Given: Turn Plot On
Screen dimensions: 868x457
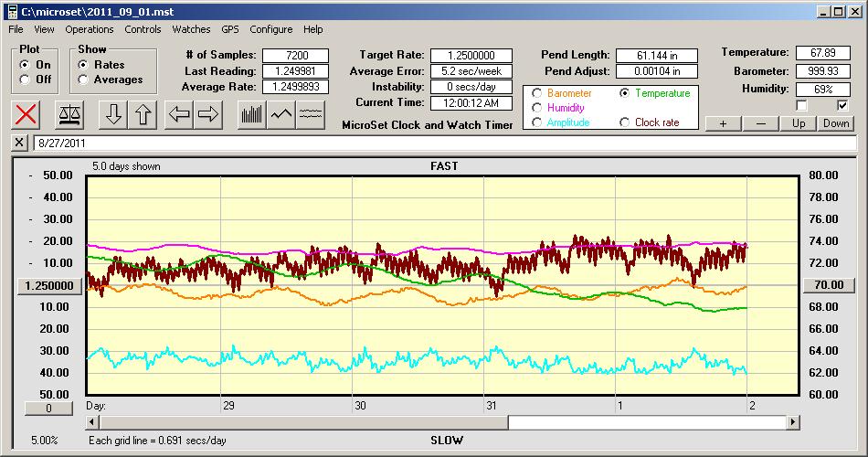Looking at the screenshot, I should tap(25, 65).
